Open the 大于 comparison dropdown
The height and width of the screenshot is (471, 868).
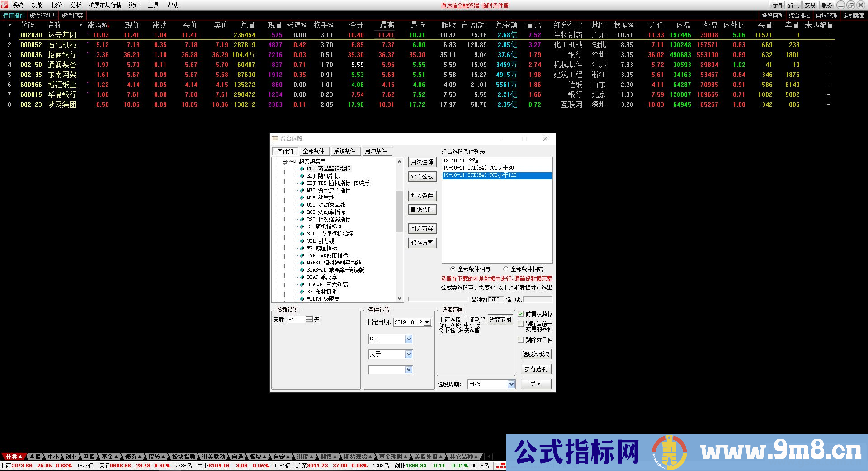pyautogui.click(x=409, y=354)
